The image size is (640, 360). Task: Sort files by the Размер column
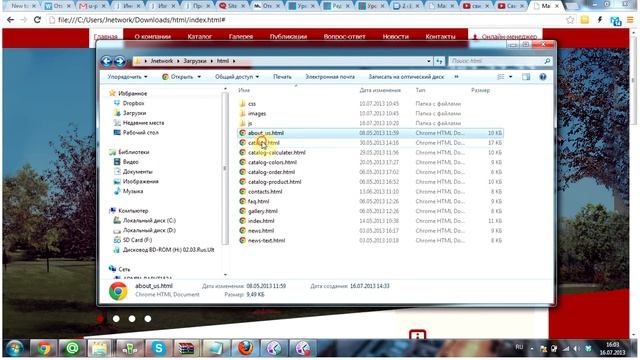pos(480,90)
